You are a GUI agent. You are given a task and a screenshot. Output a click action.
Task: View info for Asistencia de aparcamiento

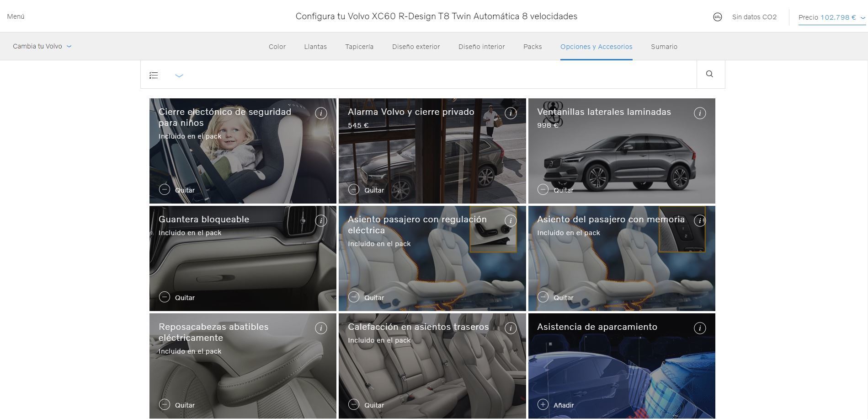click(x=699, y=328)
